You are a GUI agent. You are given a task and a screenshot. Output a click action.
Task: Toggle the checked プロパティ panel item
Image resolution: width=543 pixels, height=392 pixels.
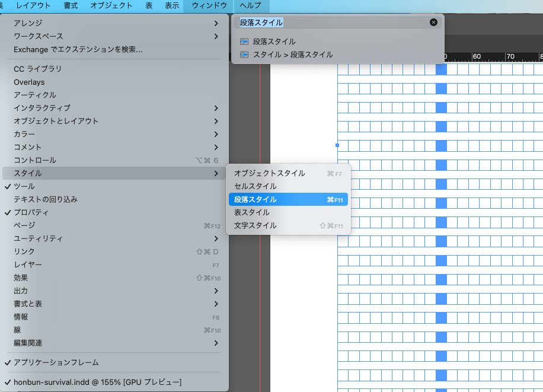pos(116,212)
